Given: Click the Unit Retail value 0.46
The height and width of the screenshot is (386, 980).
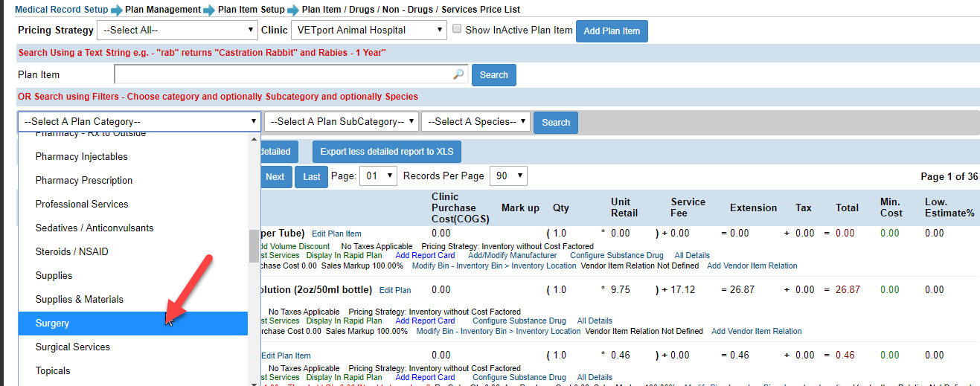Looking at the screenshot, I should (x=620, y=355).
